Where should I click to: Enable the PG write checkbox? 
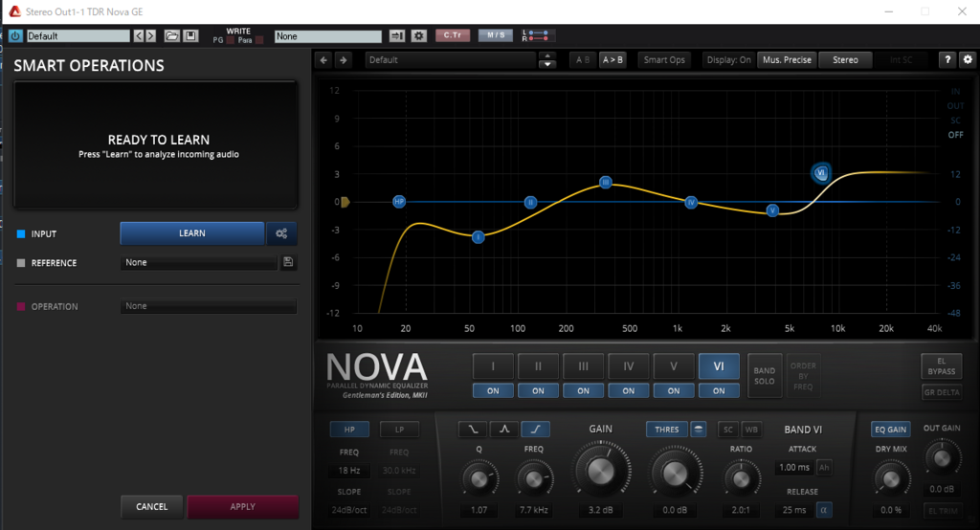(230, 40)
